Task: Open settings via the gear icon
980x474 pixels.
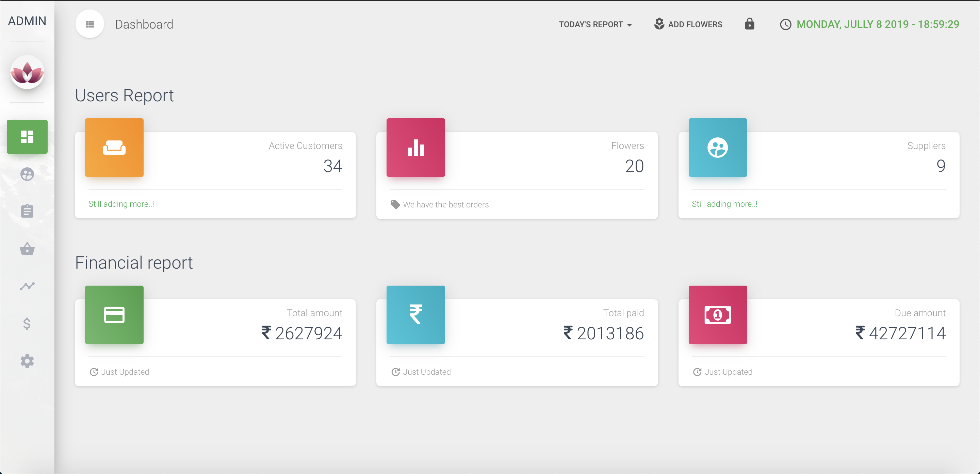Action: pyautogui.click(x=27, y=361)
